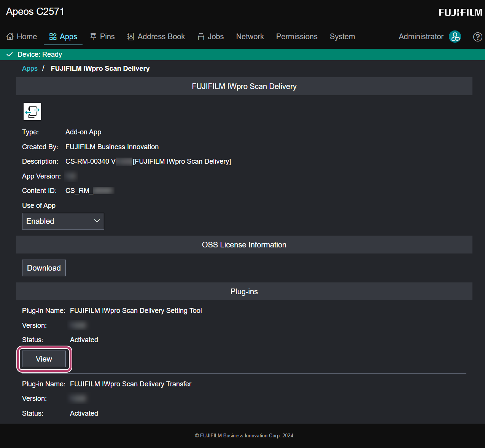Click the FUJIFILM Business Innovation creator text
The width and height of the screenshot is (485, 448).
tap(112, 147)
